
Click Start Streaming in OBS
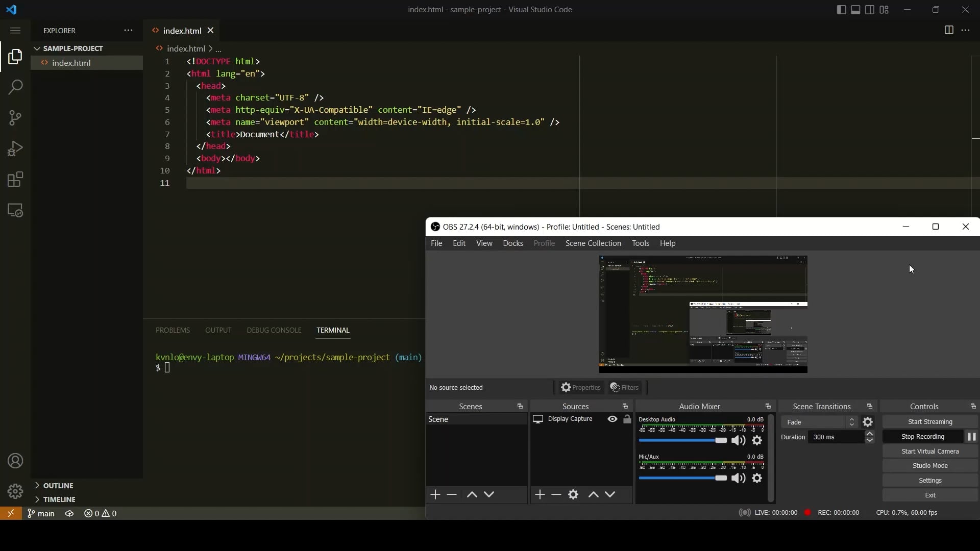click(930, 422)
